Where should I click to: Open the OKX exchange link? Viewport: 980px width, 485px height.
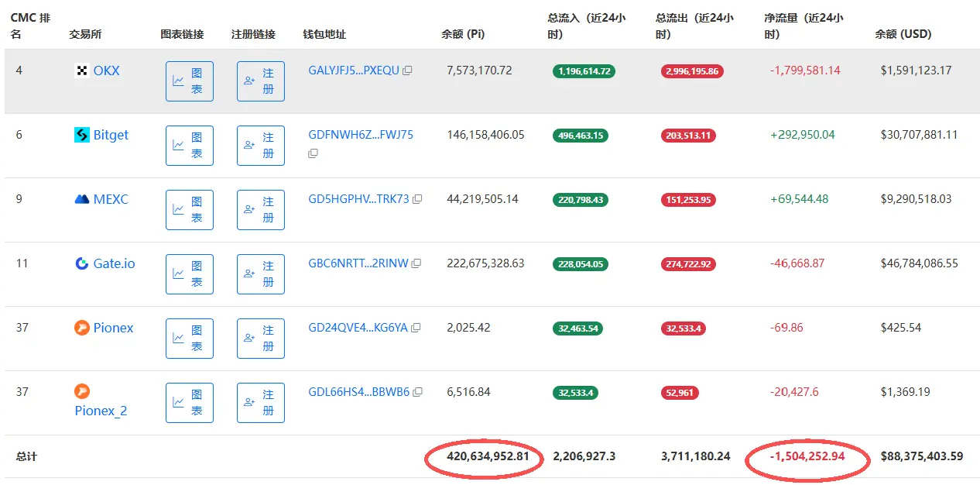(107, 71)
